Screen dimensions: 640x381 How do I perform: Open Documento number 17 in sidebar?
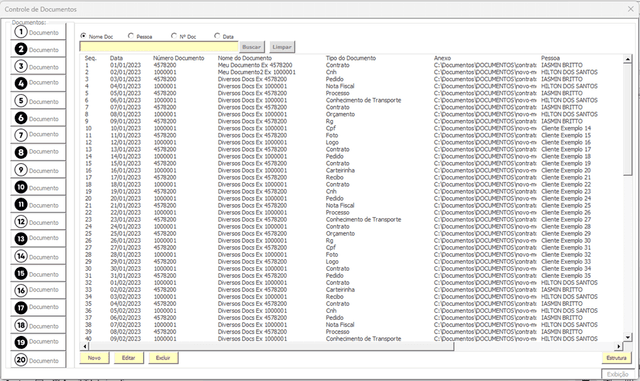(x=38, y=307)
